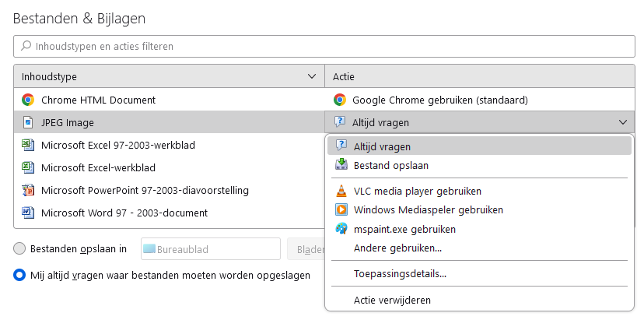Select 'Bestanden opslaan in' radio button
Screen dimensions: 644x320
19,249
